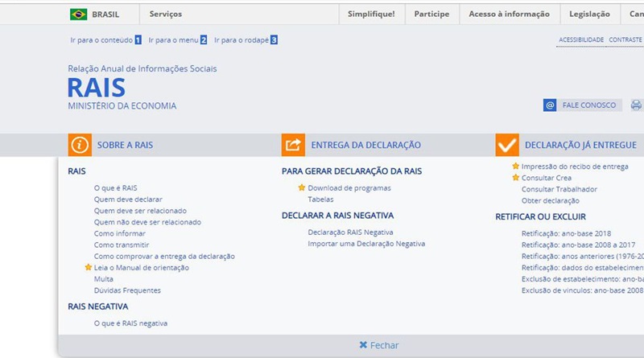Open Retificação: dados do estabelecimento link
The width and height of the screenshot is (644, 358).
(x=582, y=268)
